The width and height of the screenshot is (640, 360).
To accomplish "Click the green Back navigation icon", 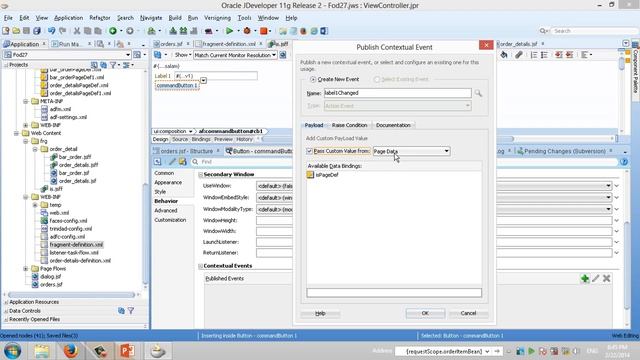I will pos(113,31).
